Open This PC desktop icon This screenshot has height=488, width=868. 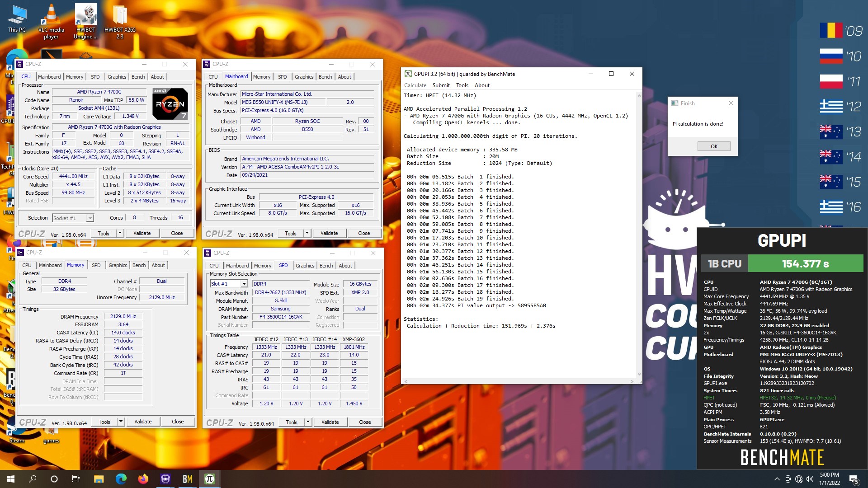click(x=17, y=19)
